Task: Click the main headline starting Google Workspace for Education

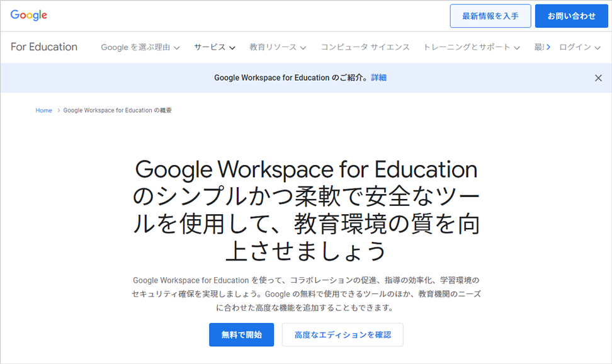Action: pyautogui.click(x=306, y=210)
